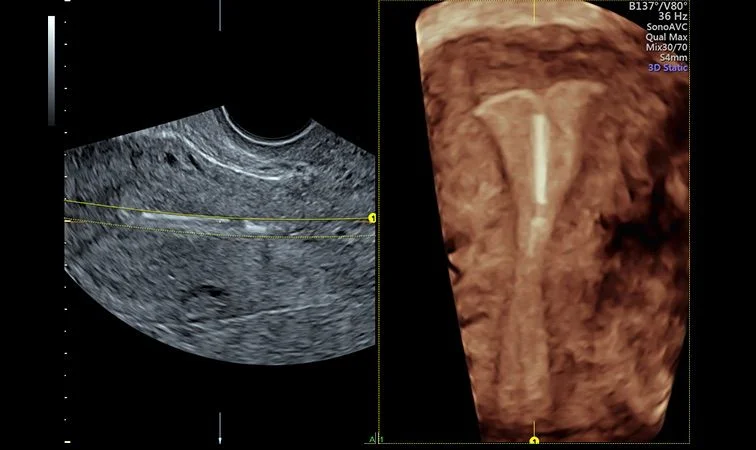
Task: Click the 'Mix30/70' value
Action: (667, 47)
